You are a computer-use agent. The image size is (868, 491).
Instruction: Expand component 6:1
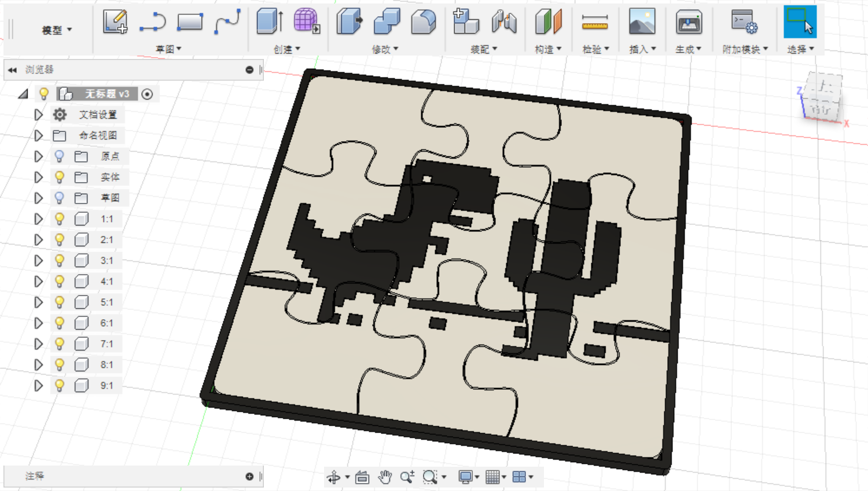(38, 323)
